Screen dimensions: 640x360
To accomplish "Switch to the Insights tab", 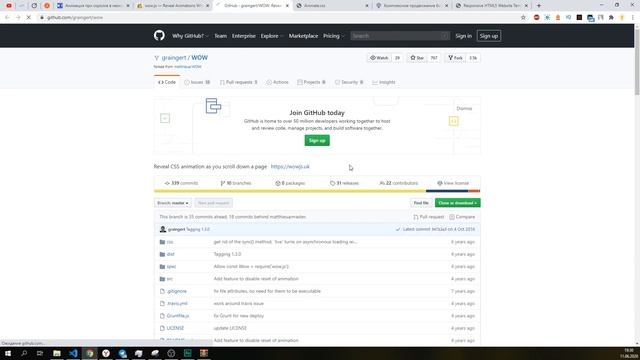I will [384, 82].
